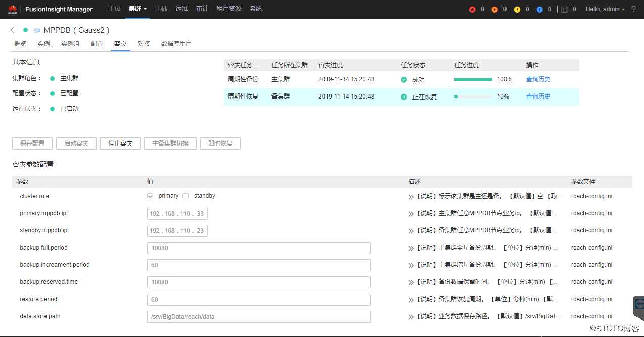The width and height of the screenshot is (644, 337).
Task: Click the 10% recovery progress bar
Action: pyautogui.click(x=473, y=97)
